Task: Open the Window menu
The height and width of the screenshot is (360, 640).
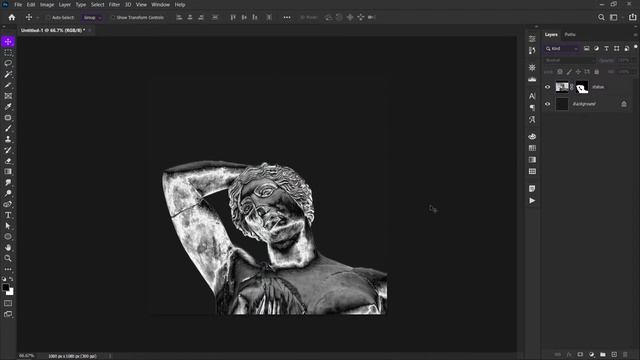Action: [160, 4]
